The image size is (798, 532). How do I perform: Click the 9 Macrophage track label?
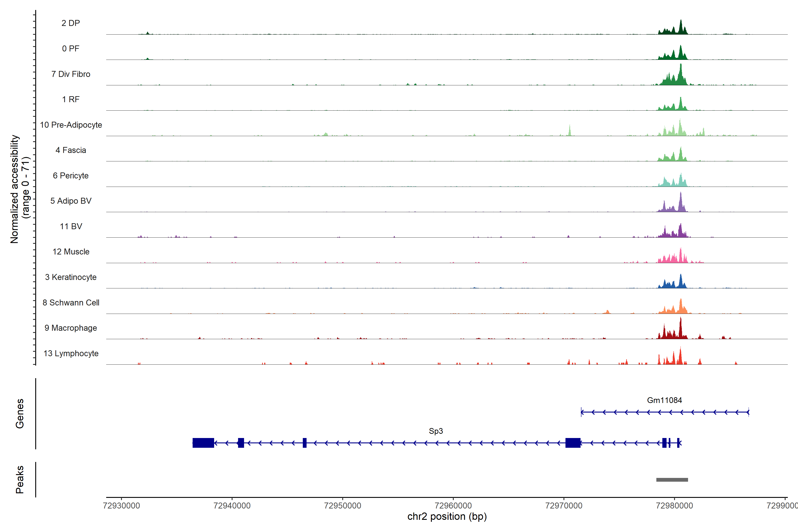(70, 328)
